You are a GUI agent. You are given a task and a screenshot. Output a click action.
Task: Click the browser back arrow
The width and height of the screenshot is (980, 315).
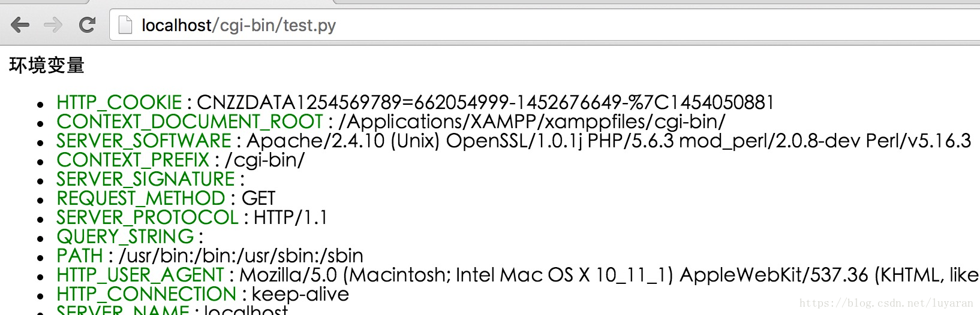click(20, 25)
